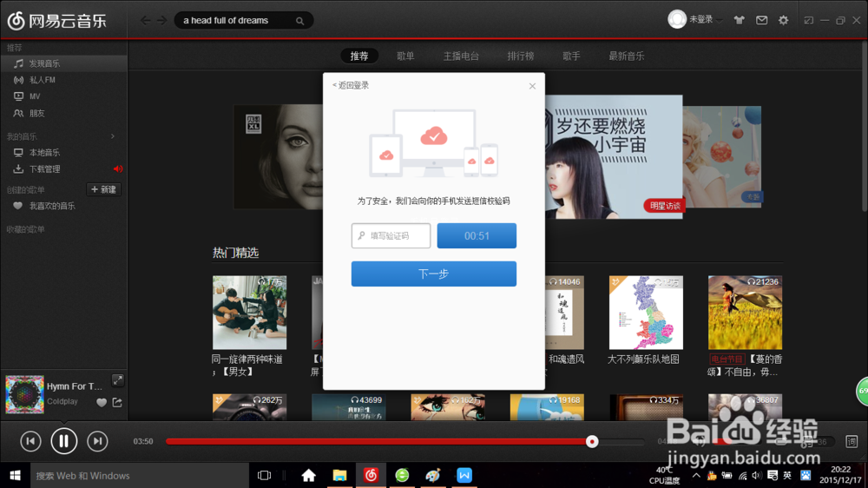Viewport: 868px width, 488px height.
Task: Click the next track button
Action: coord(97,441)
